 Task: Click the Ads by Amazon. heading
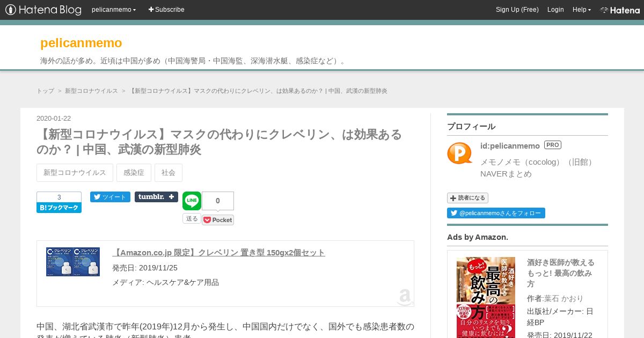pyautogui.click(x=478, y=237)
